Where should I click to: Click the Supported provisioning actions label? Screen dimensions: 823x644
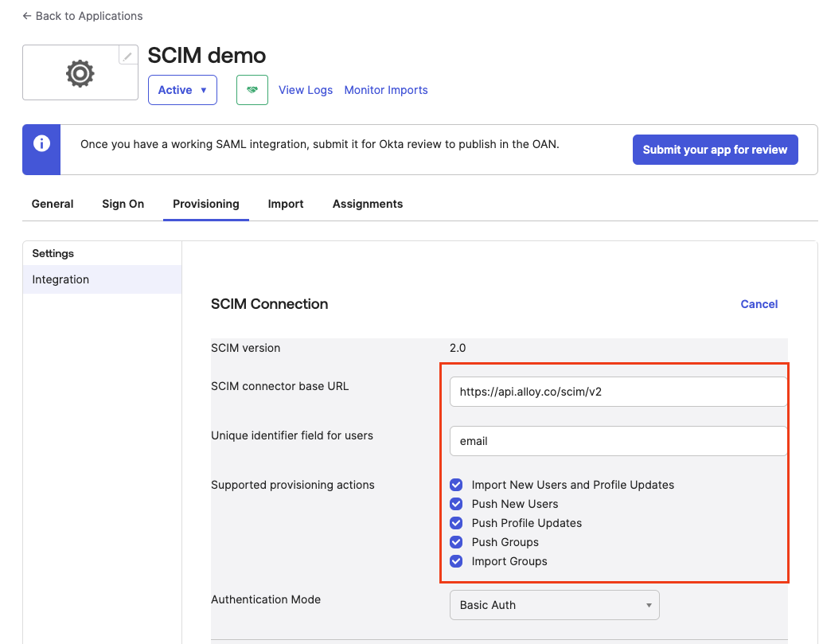(x=293, y=485)
